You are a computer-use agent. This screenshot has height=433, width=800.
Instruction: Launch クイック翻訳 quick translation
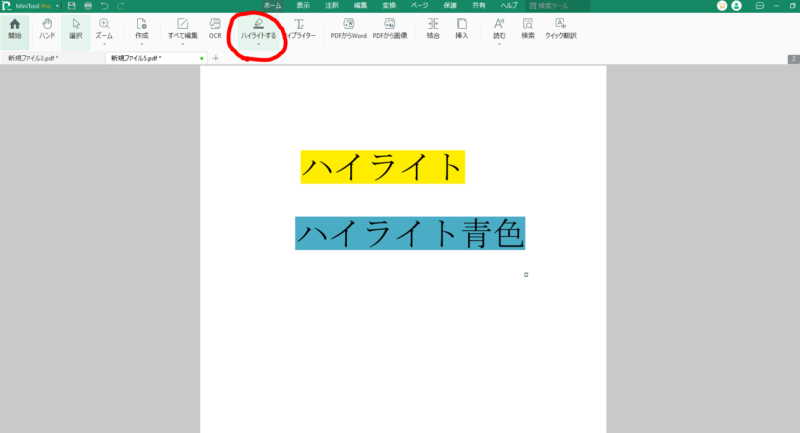pos(562,28)
